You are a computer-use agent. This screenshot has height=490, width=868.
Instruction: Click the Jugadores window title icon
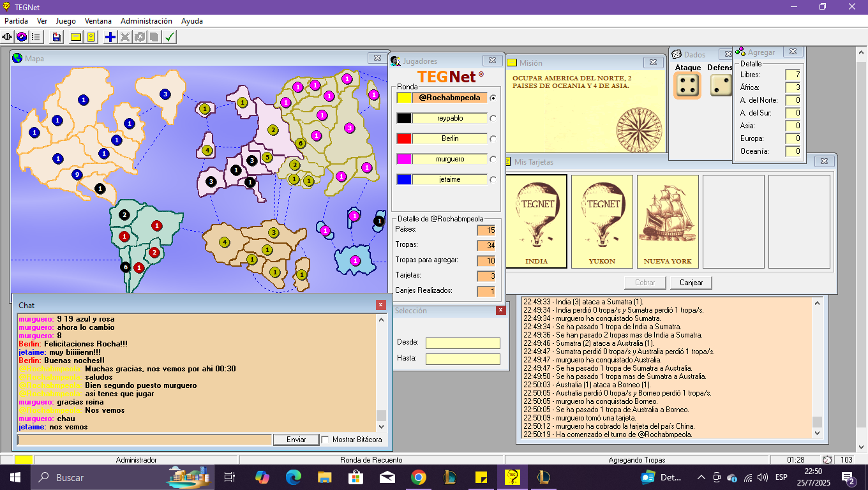pyautogui.click(x=395, y=61)
